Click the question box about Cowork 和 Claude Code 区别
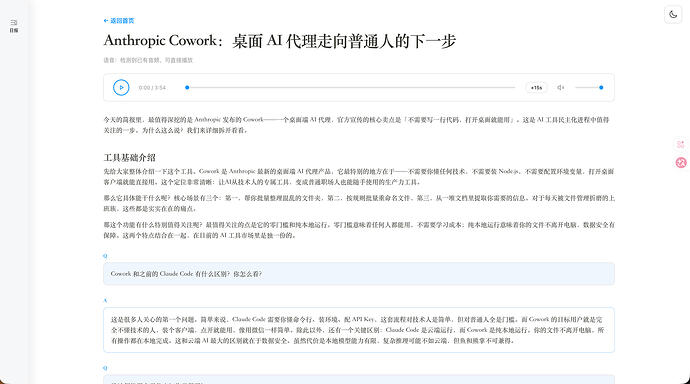This screenshot has height=384, width=690. (x=359, y=274)
